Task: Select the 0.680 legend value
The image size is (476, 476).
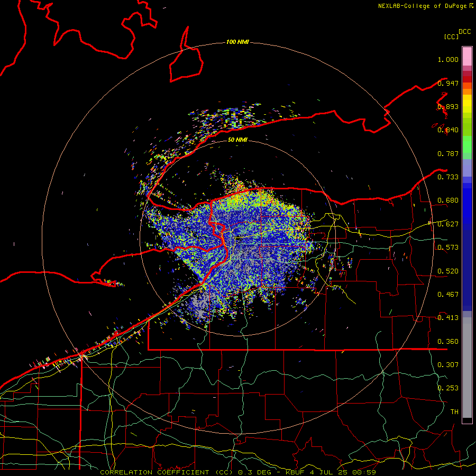Action: click(448, 200)
